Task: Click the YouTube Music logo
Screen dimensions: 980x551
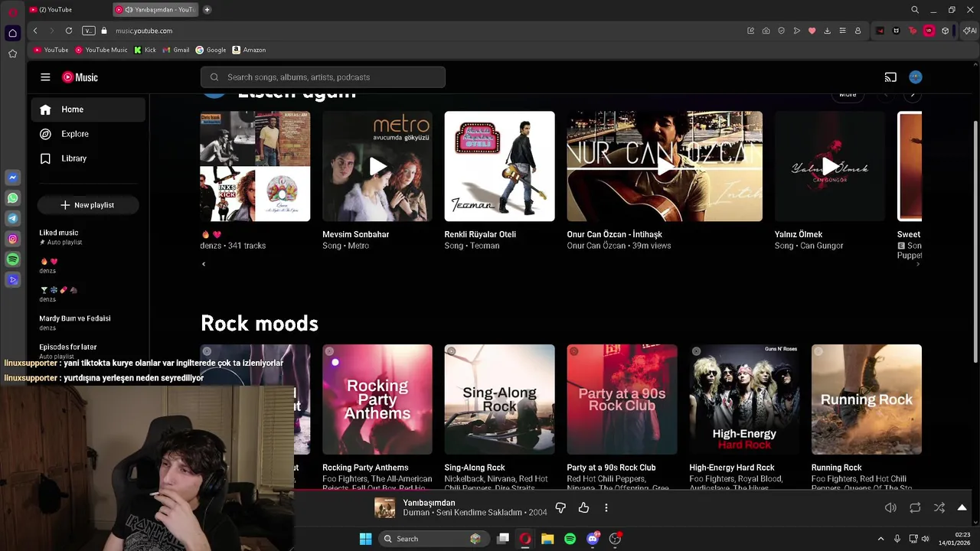Action: (80, 77)
